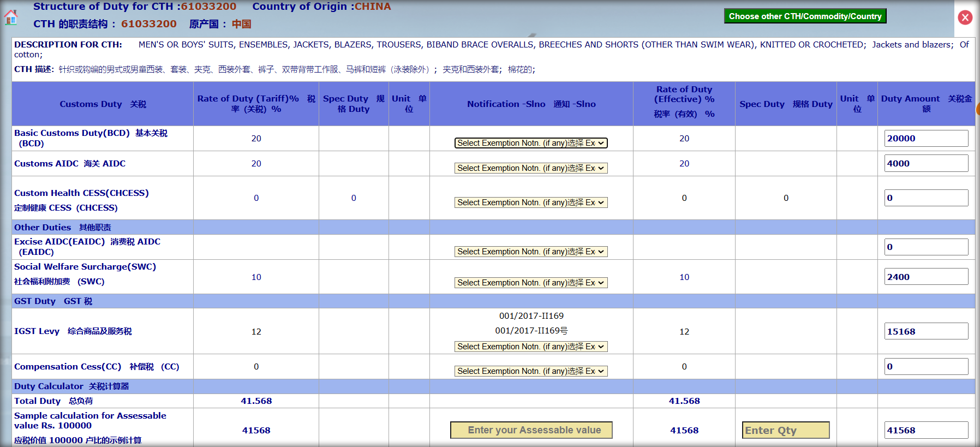Click Total Duty tariff value 41.568
The image size is (980, 447).
tap(256, 401)
